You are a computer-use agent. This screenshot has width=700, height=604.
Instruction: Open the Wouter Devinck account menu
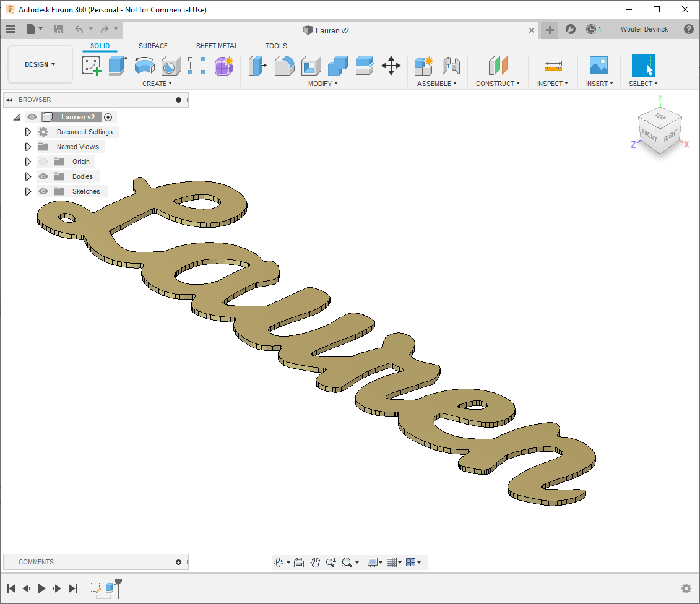(x=644, y=29)
